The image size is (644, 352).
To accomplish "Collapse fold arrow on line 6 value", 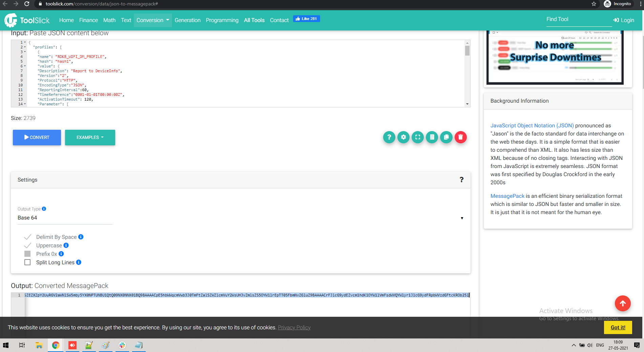I will [x=25, y=66].
